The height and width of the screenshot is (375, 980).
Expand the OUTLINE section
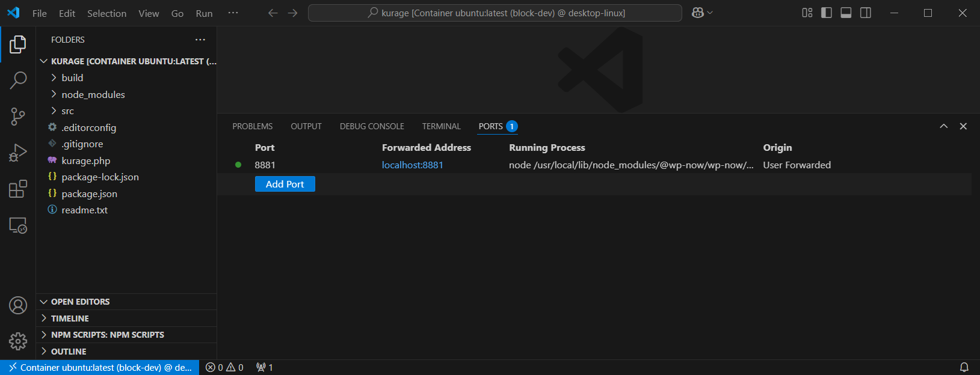click(126, 352)
